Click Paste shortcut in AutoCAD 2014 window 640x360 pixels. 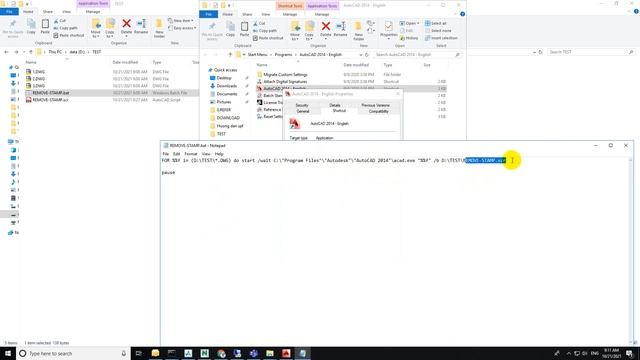tap(268, 38)
